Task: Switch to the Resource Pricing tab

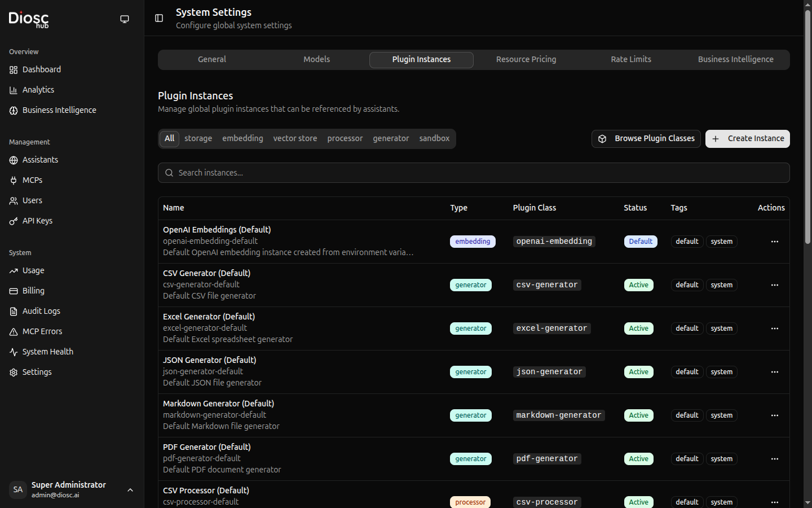Action: coord(526,59)
